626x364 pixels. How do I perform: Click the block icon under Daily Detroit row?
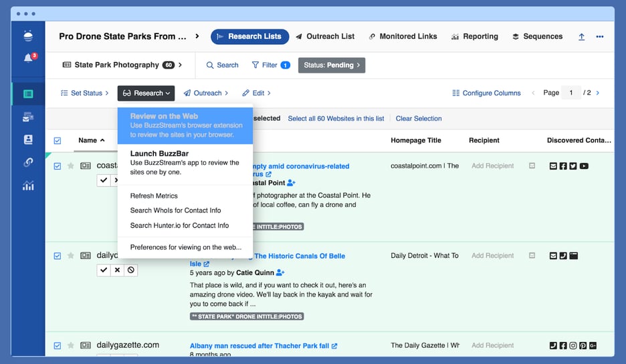click(130, 270)
